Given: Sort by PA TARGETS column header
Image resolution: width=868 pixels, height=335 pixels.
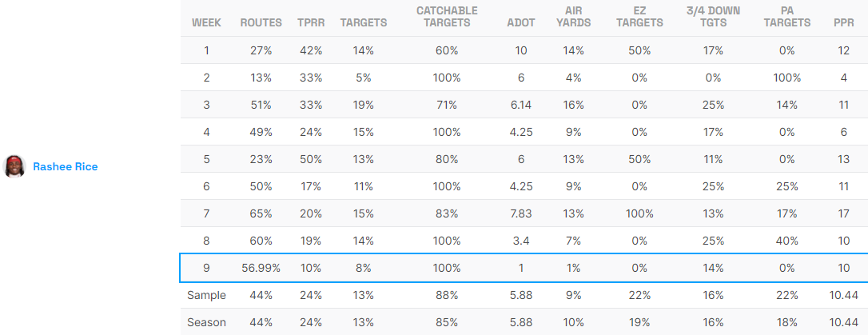Looking at the screenshot, I should click(x=786, y=17).
